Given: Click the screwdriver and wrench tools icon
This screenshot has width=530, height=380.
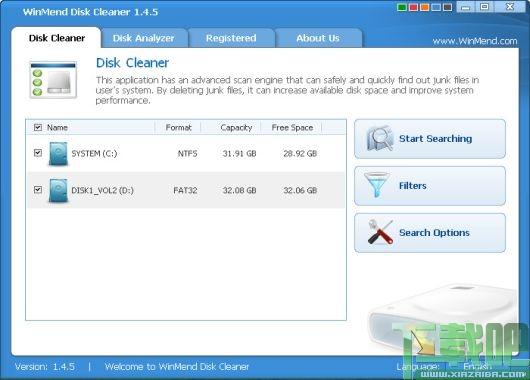Looking at the screenshot, I should (x=380, y=232).
